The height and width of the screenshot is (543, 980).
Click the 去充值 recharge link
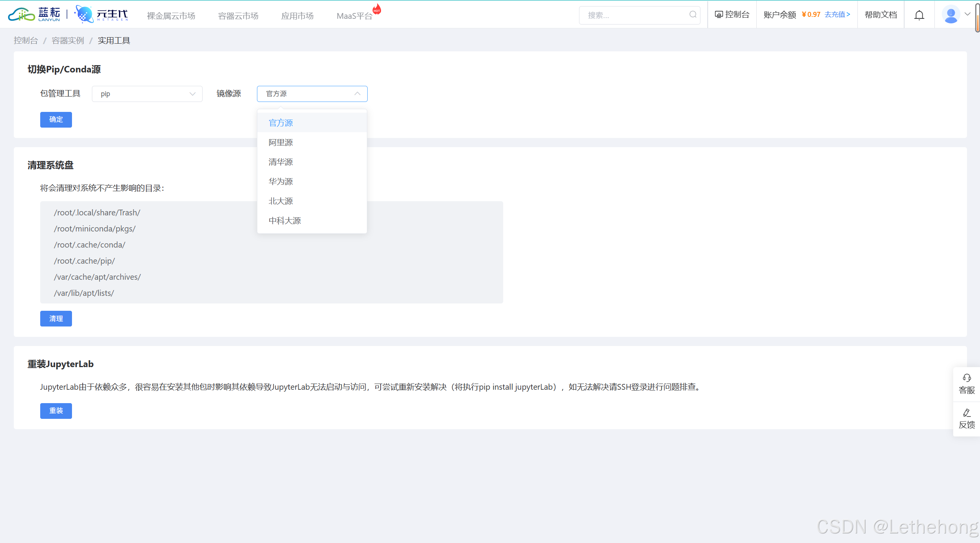[837, 15]
